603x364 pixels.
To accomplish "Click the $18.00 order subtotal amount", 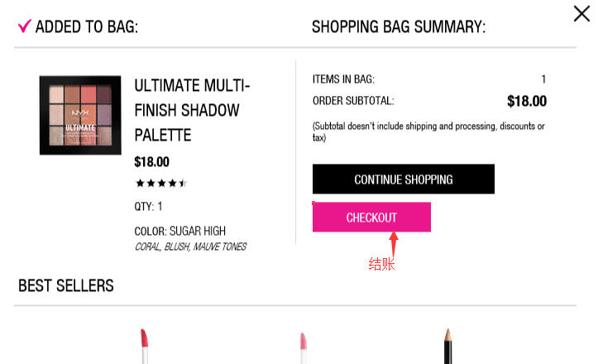I will point(526,101).
